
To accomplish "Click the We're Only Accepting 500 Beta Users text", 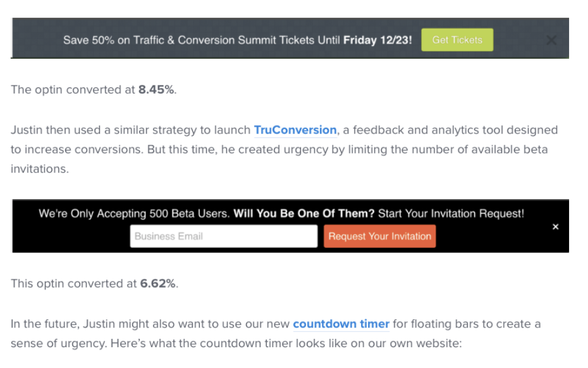I will pyautogui.click(x=134, y=214).
